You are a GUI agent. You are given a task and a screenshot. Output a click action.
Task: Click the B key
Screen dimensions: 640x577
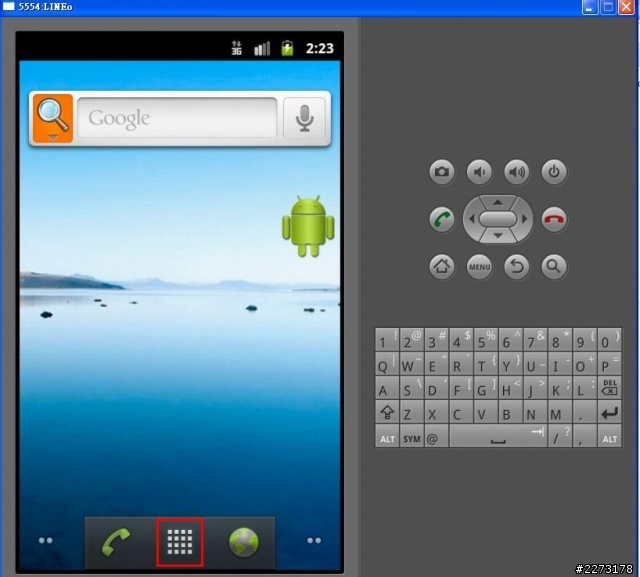click(511, 412)
